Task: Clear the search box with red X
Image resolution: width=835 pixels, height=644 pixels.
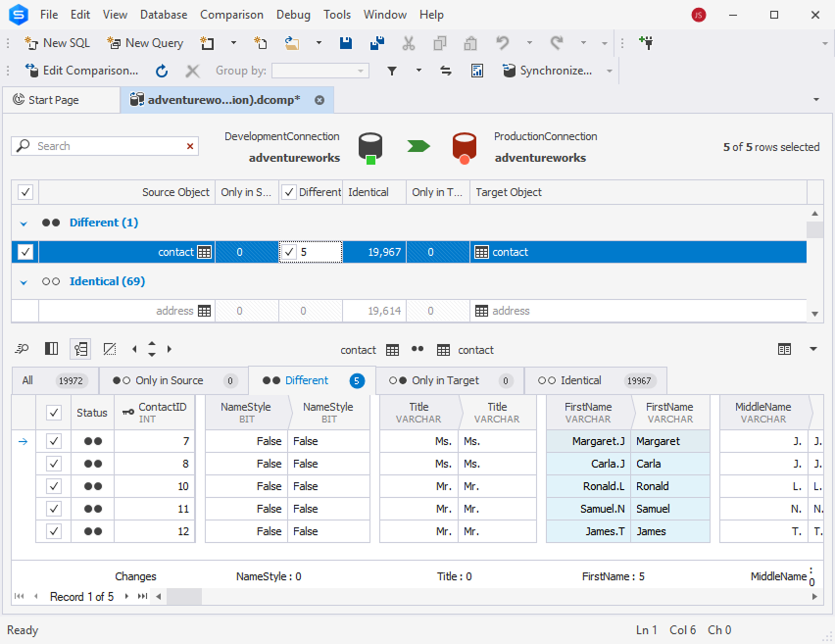Action: pos(190,146)
